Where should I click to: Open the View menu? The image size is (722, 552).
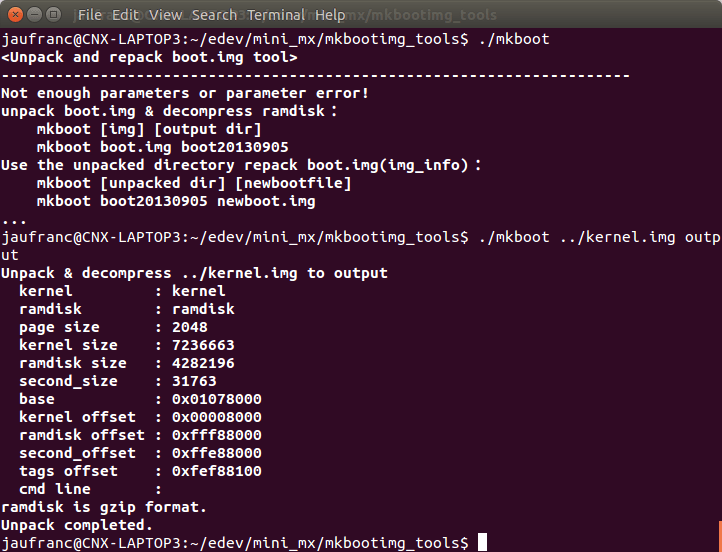click(165, 15)
